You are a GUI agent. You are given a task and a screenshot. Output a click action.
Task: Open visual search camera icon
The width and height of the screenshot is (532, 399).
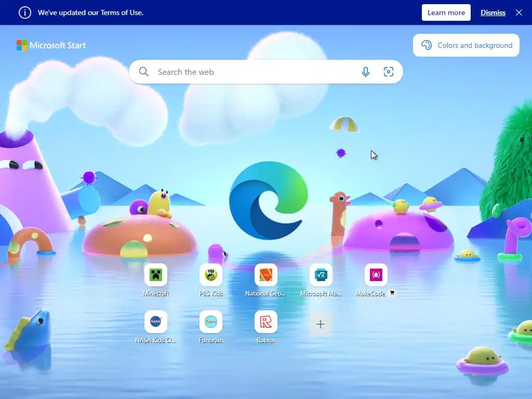click(x=389, y=72)
